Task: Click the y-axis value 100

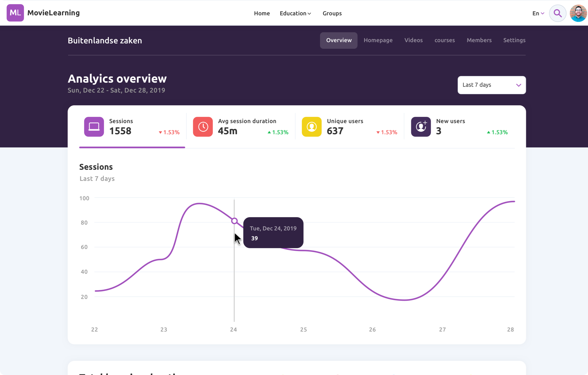Action: 84,198
